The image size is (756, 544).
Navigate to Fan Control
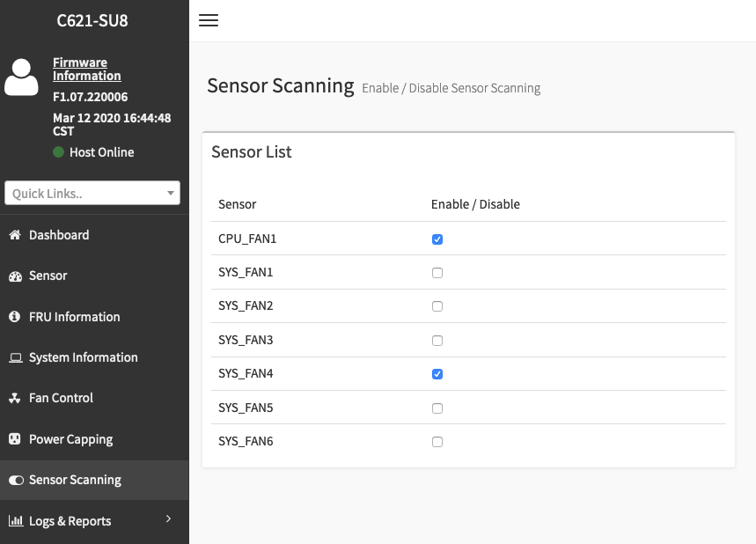[94, 398]
